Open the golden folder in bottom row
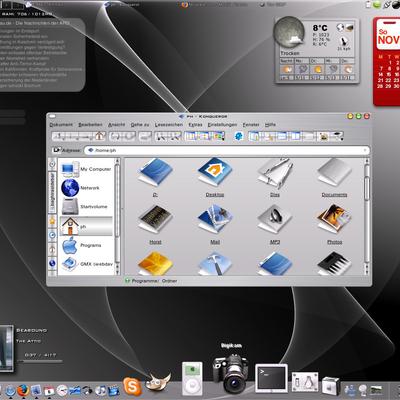The width and height of the screenshot is (400, 400). [155, 264]
